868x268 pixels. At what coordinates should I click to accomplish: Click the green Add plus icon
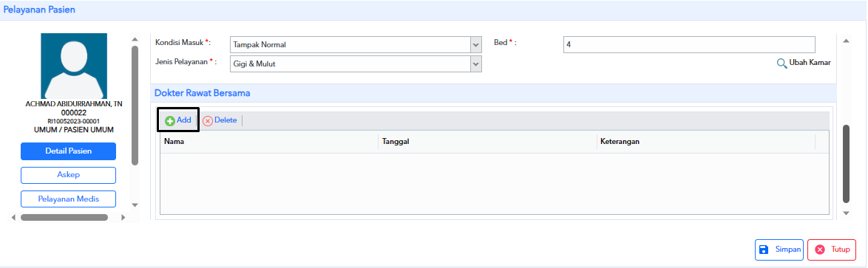pyautogui.click(x=170, y=121)
